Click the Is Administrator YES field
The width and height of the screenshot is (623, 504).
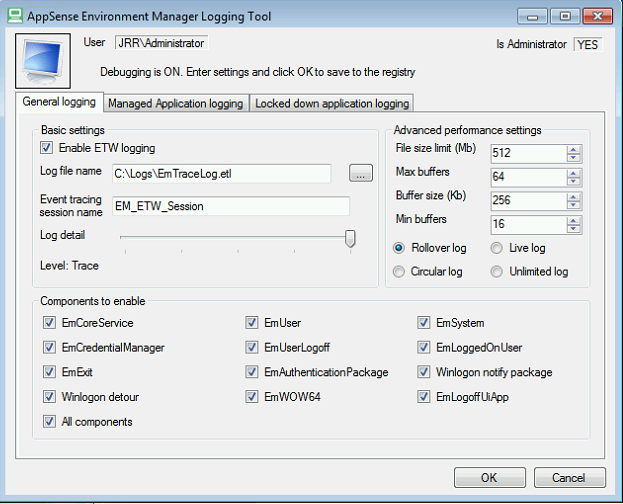(588, 45)
